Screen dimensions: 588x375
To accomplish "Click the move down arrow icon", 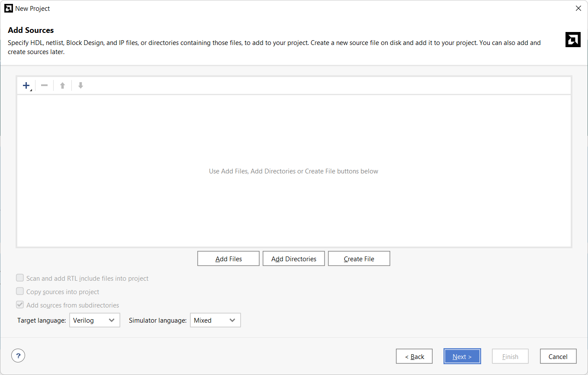I will point(80,86).
